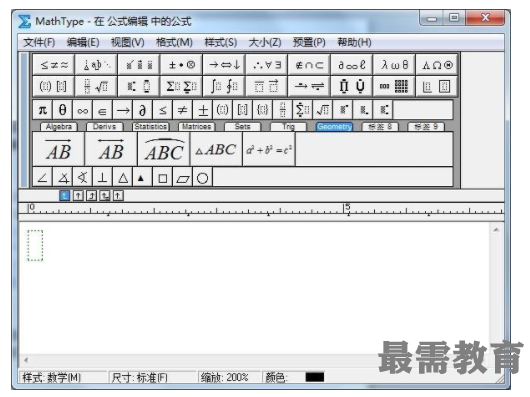This screenshot has height=397, width=530.
Task: Insert the right-arrow vector AB expression
Action: point(58,149)
